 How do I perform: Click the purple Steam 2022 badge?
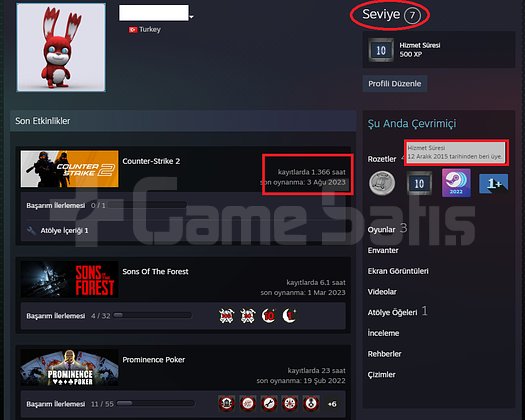pyautogui.click(x=456, y=183)
